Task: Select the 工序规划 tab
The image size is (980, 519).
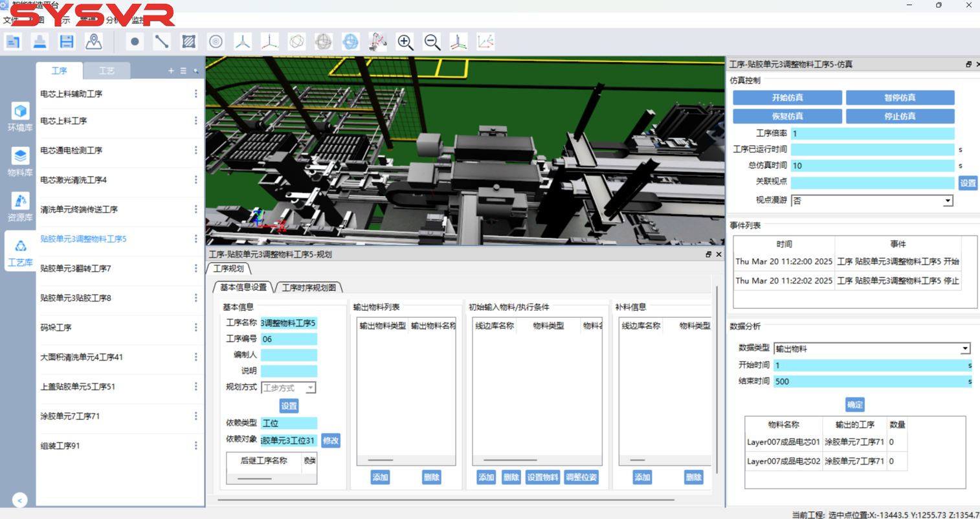Action: (x=229, y=269)
